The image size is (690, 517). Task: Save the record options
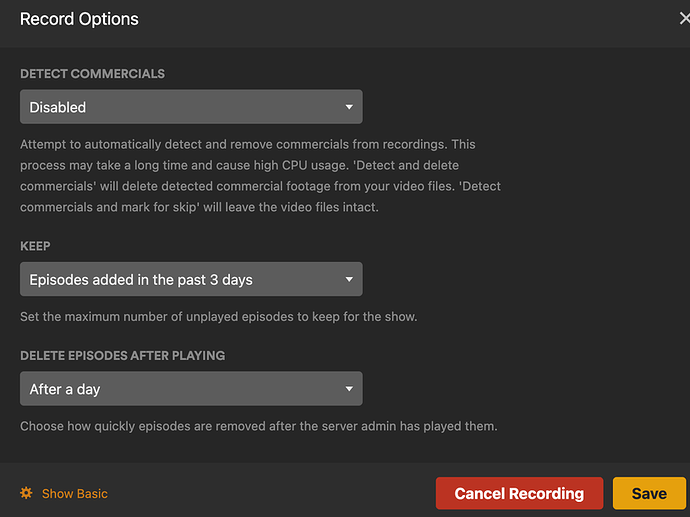click(x=649, y=493)
